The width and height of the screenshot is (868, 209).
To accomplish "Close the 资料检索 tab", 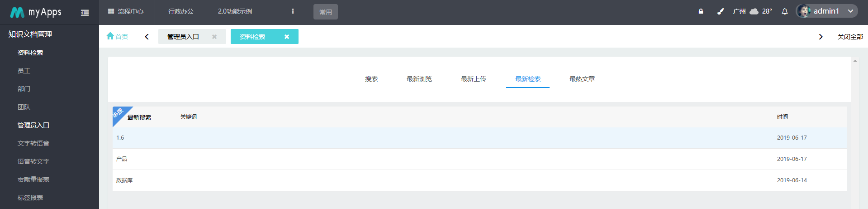I will pos(287,37).
